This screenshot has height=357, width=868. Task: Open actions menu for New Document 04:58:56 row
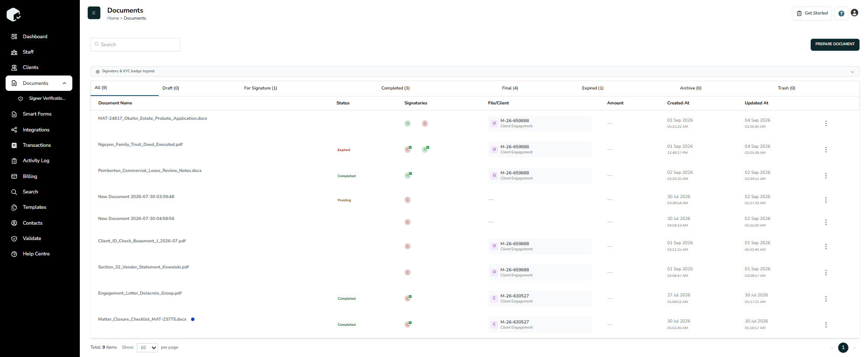[826, 222]
